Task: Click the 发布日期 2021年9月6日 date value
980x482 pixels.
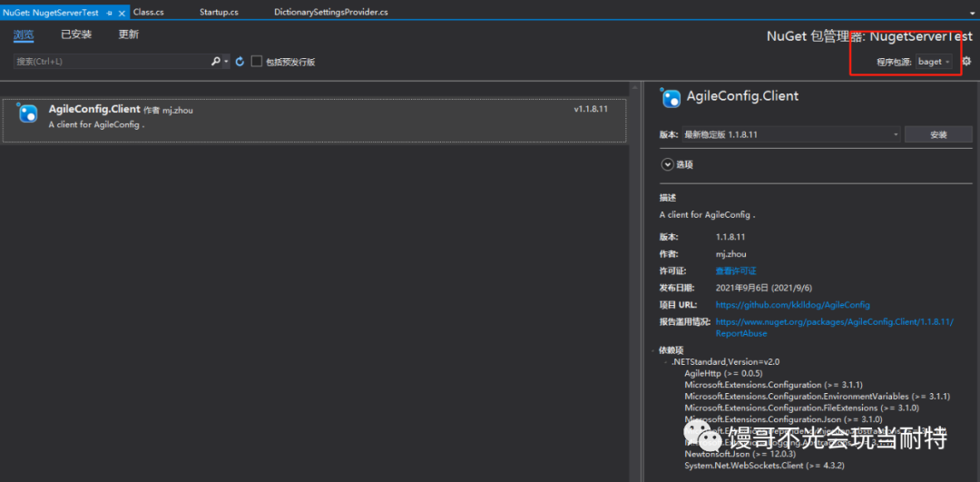Action: (x=764, y=288)
